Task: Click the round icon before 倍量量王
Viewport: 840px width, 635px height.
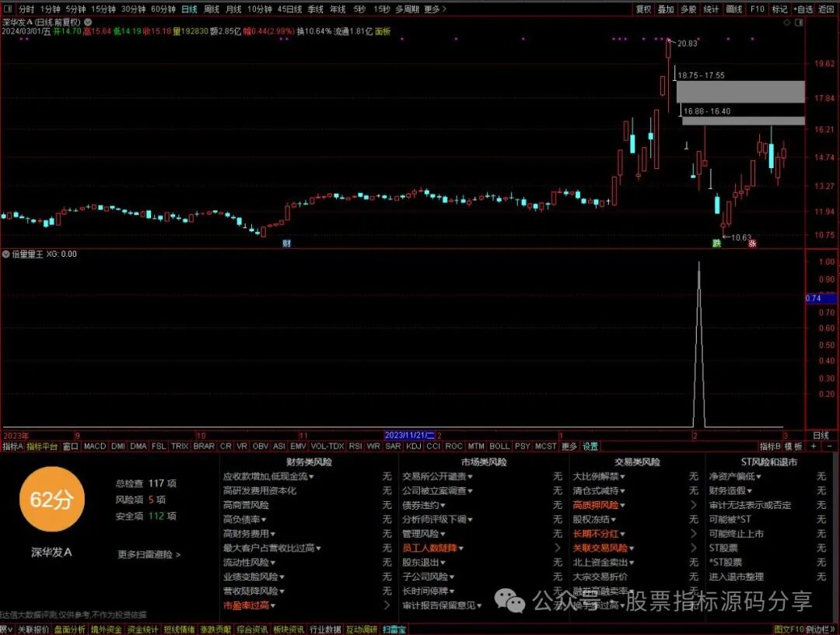Action: tap(6, 254)
